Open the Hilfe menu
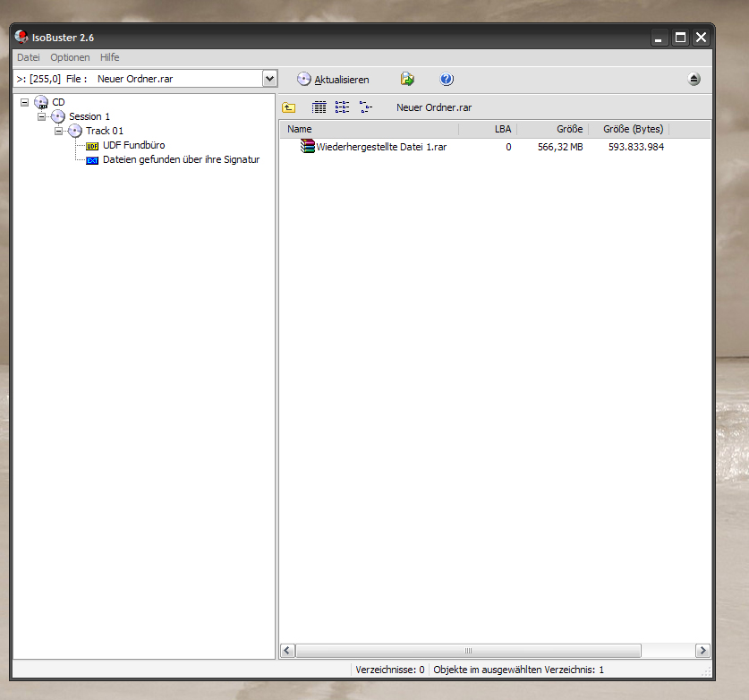This screenshot has height=700, width=749. [x=109, y=57]
